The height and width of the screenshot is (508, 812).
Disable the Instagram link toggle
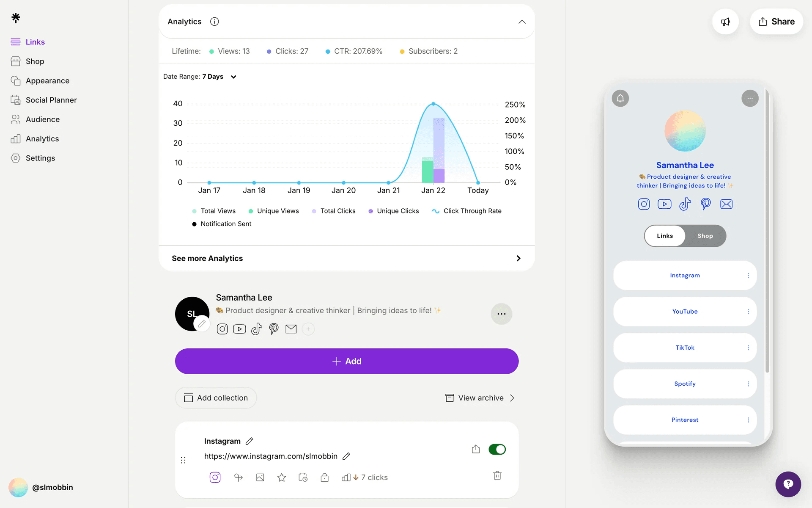coord(497,449)
